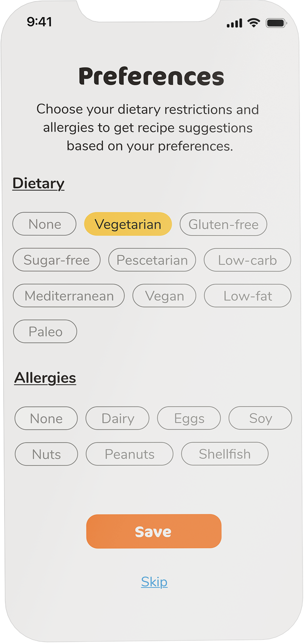Screen dimensions: 304x644
Task: Pick the Low-fat dietary chip
Action: coord(248,296)
